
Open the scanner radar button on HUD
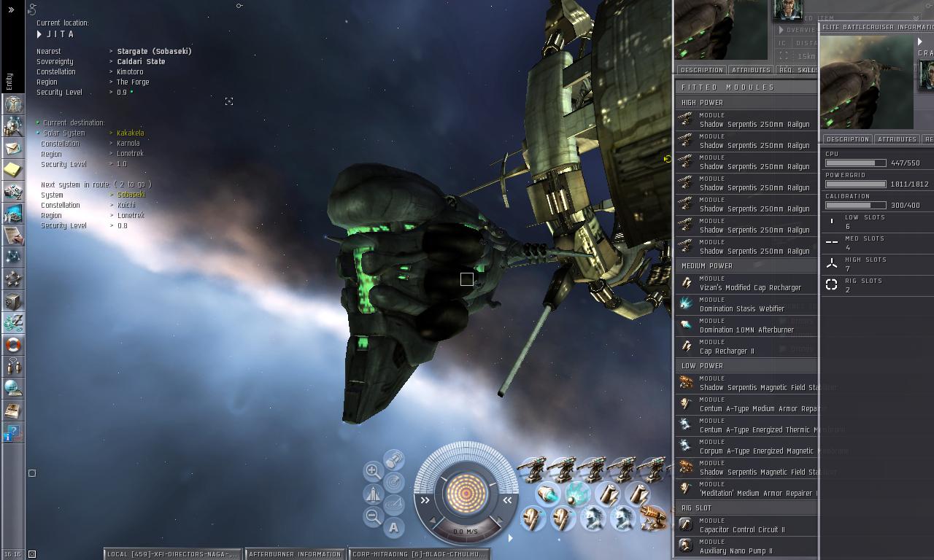(x=394, y=481)
